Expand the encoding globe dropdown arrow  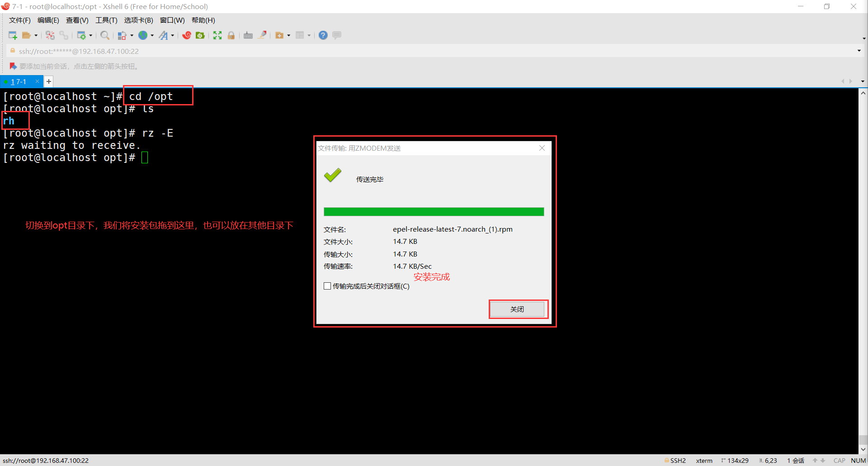tap(152, 35)
